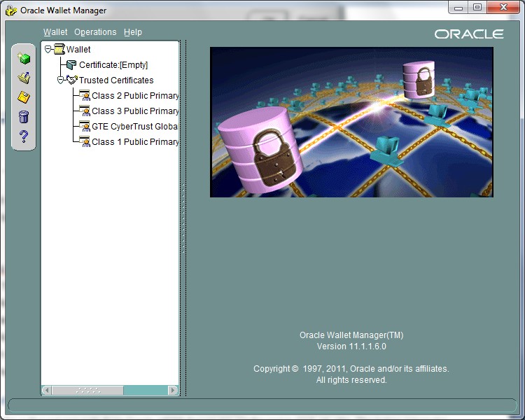The height and width of the screenshot is (420, 525).
Task: Click the Certificate:[Empty] node icon
Action: click(x=71, y=64)
